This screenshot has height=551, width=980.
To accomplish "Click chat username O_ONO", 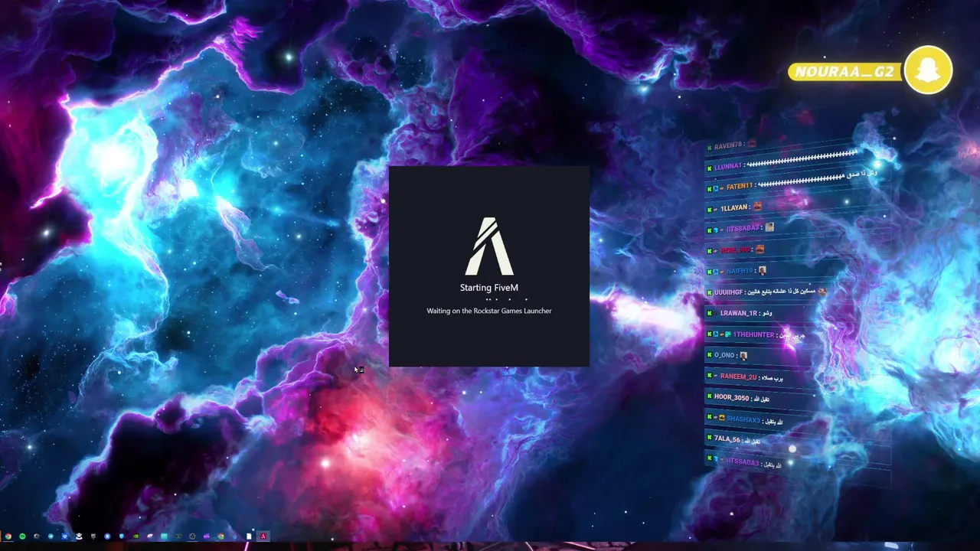I will click(x=724, y=355).
